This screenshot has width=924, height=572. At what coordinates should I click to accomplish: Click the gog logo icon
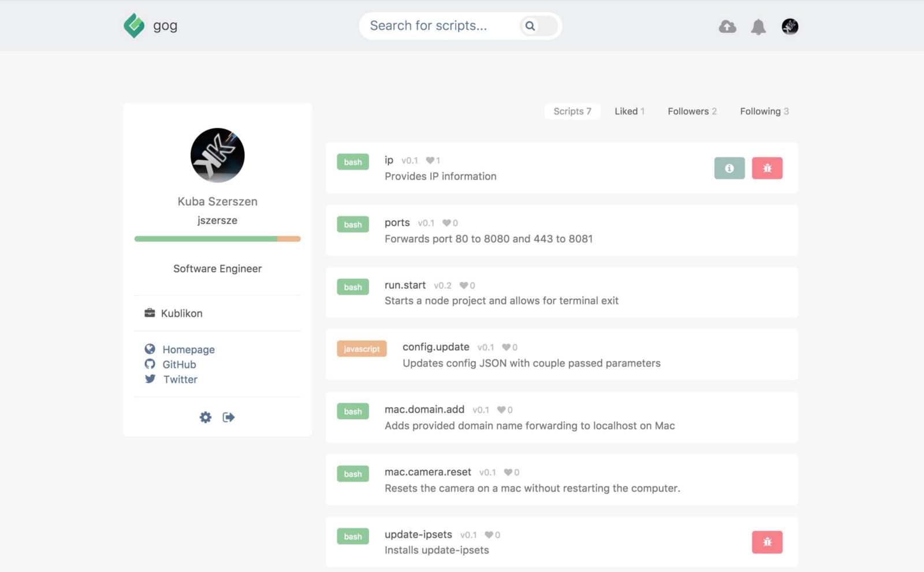tap(134, 26)
